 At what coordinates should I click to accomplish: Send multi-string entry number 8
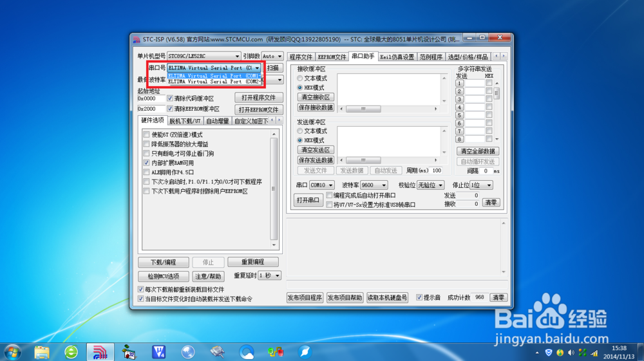click(x=459, y=139)
